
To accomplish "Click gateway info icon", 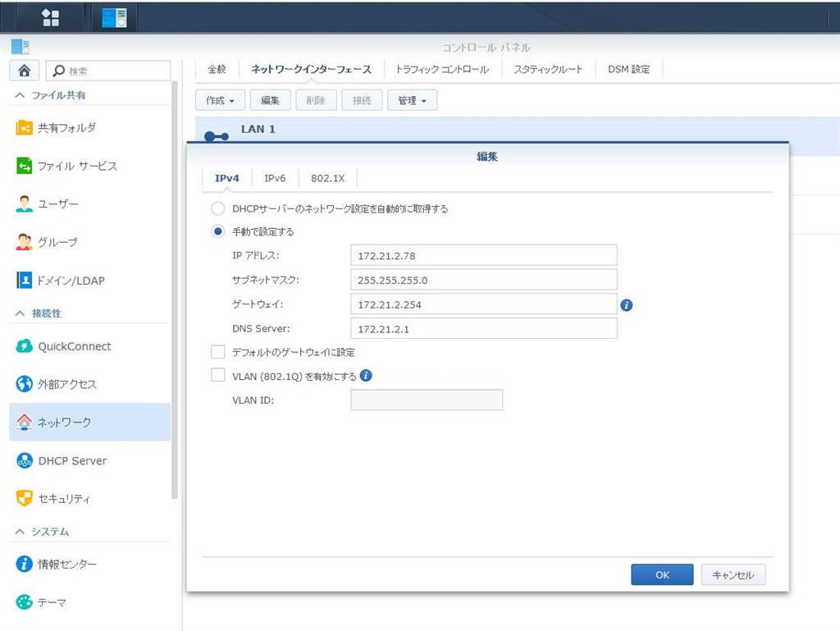I will click(x=626, y=304).
